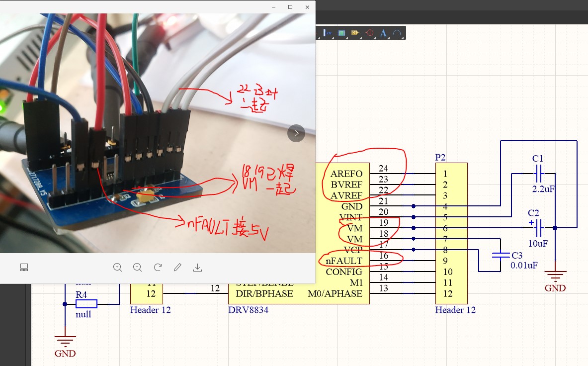Screen dimensions: 588x366
Task: Select the DRV8834 component label
Action: click(248, 310)
